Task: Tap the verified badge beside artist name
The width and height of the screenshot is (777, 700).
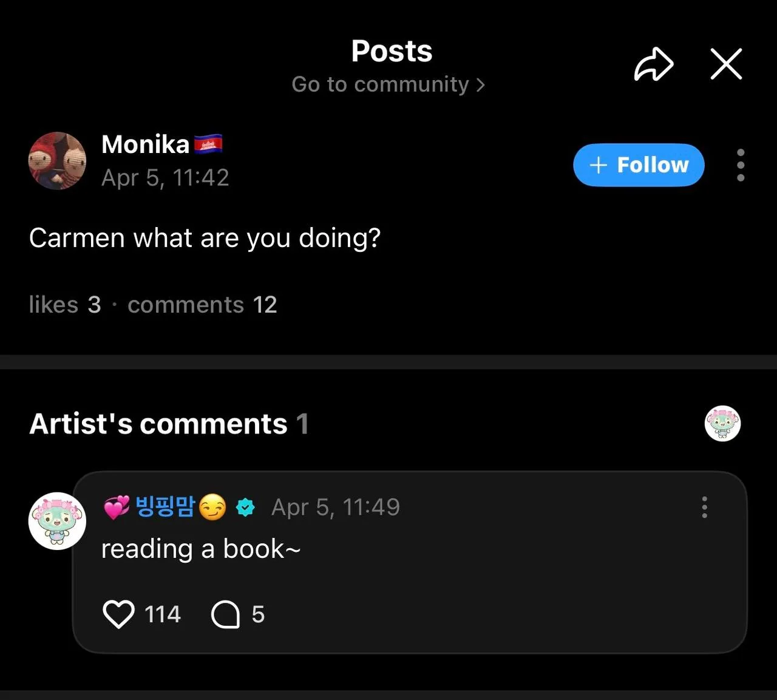Action: click(245, 507)
